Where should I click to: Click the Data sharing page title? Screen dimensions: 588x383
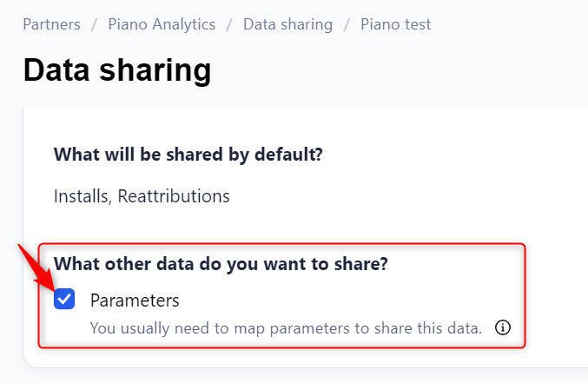tap(117, 69)
